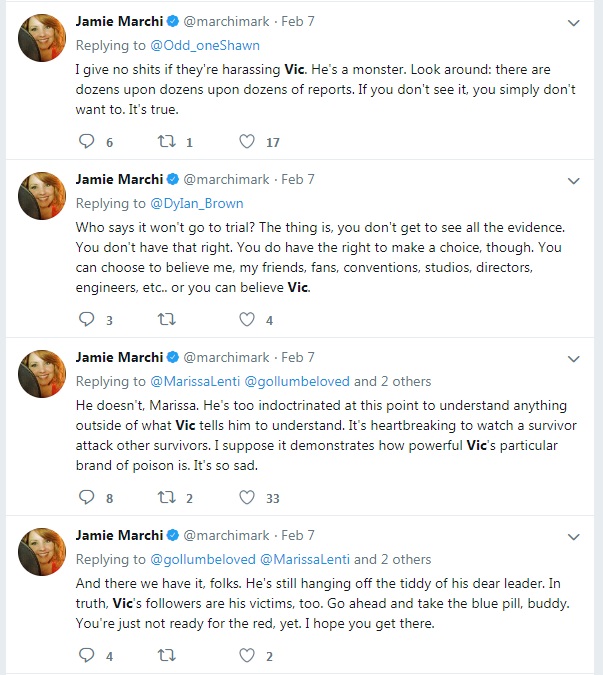
Task: Retweet the tweet replying to @Dylan_Brown
Action: (x=167, y=319)
